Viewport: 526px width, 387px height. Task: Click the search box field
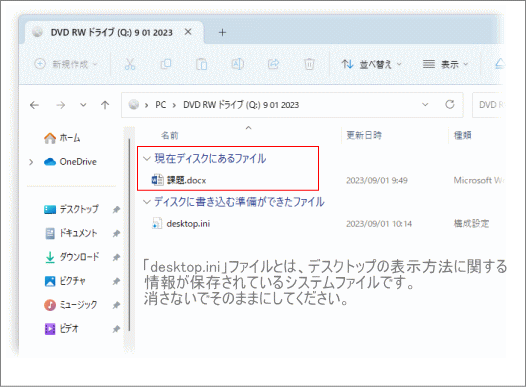tap(488, 105)
